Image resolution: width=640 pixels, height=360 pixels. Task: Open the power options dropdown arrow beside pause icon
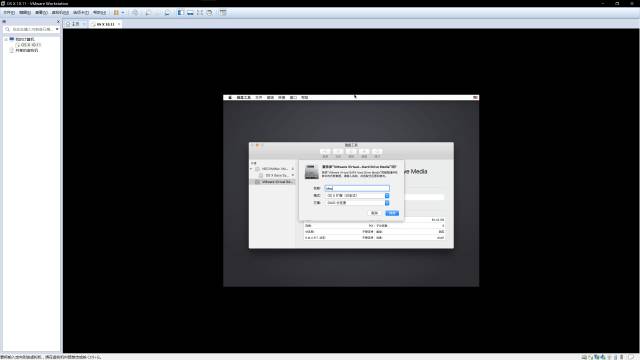(x=122, y=13)
